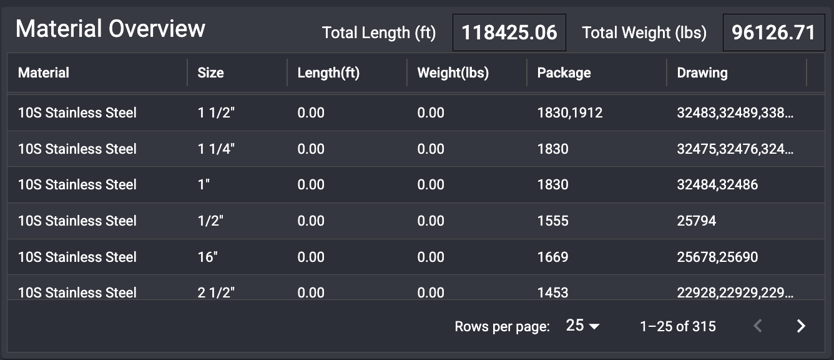Click package cell 1669
The width and height of the screenshot is (834, 360).
(x=553, y=257)
